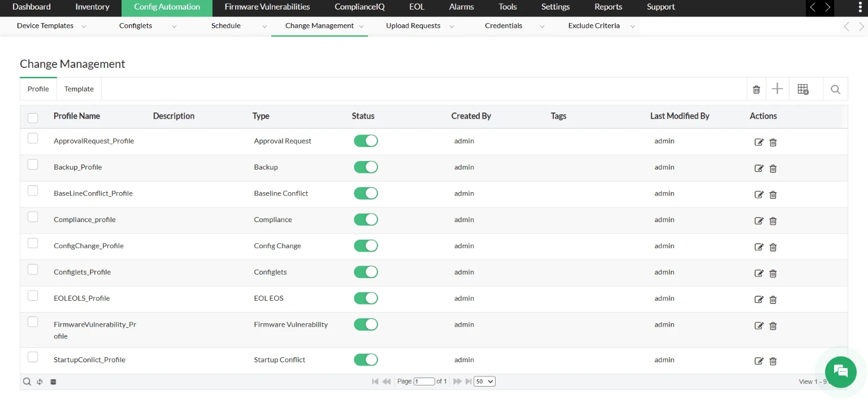868x416 pixels.
Task: Delete the Backup_Profile row
Action: pos(773,168)
